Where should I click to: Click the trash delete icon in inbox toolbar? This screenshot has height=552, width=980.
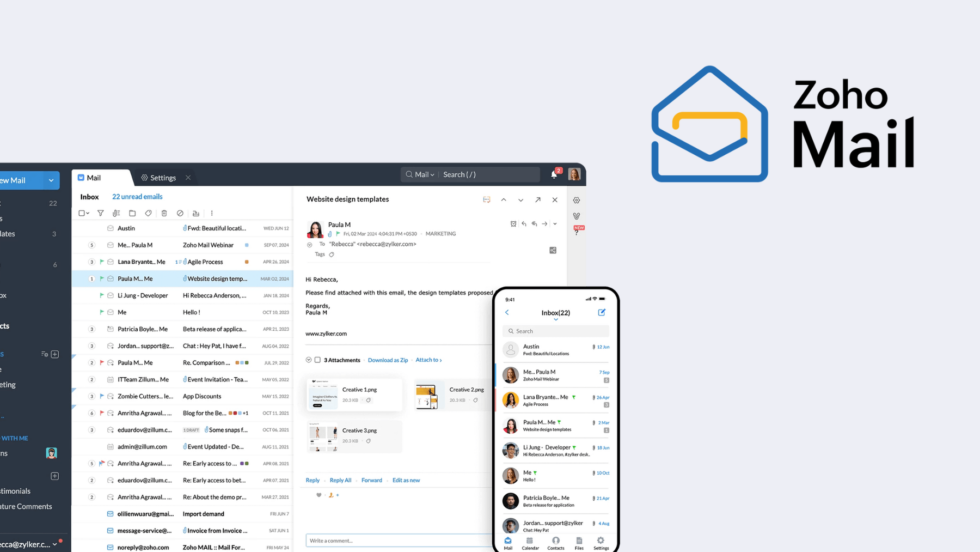tap(164, 213)
